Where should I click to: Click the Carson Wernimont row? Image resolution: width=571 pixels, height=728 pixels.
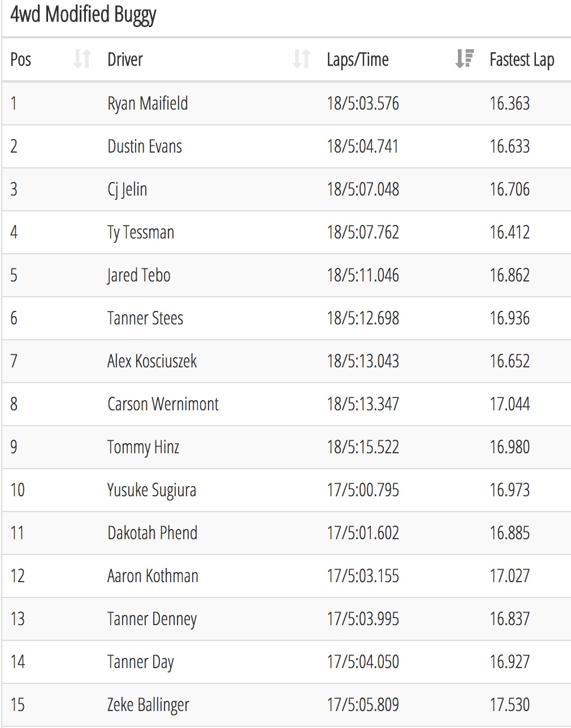click(x=287, y=404)
